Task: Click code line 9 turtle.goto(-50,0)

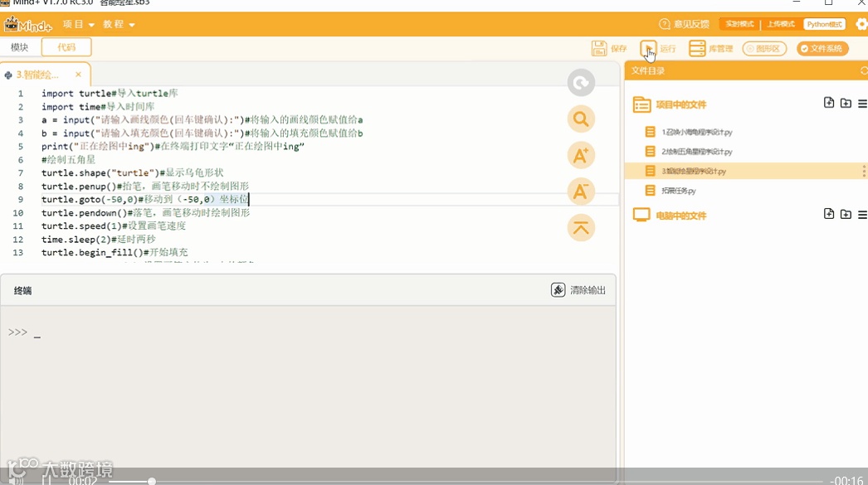Action: click(x=145, y=200)
